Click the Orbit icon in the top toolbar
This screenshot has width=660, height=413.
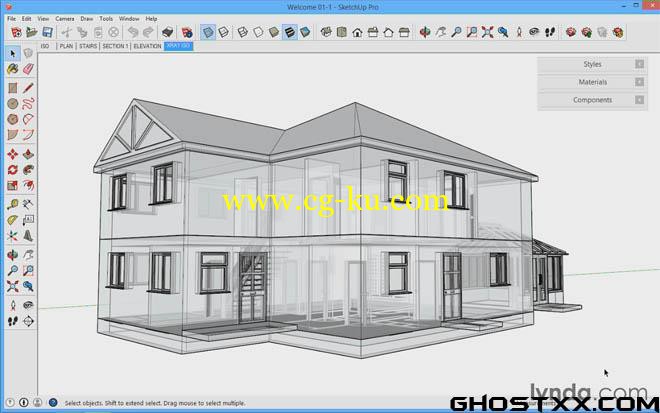point(425,32)
